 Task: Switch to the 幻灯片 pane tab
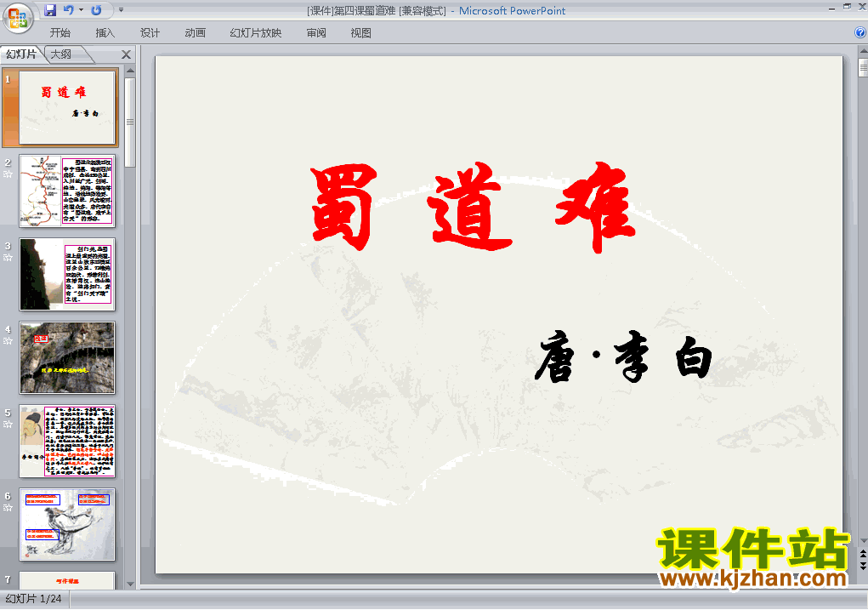[x=21, y=54]
